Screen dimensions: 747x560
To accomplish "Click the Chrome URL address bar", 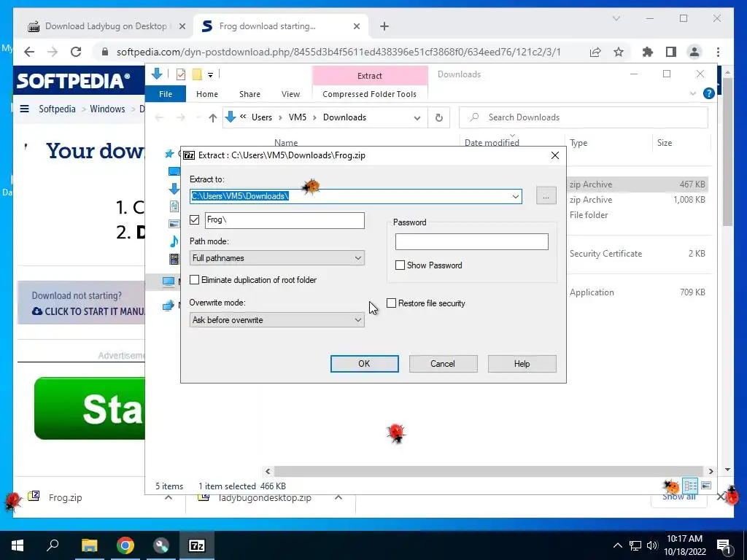I will point(338,52).
